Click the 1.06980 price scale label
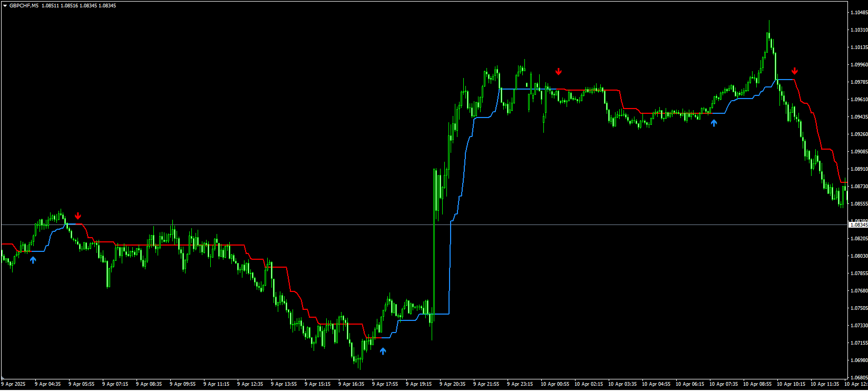868x391 pixels. pos(859,360)
